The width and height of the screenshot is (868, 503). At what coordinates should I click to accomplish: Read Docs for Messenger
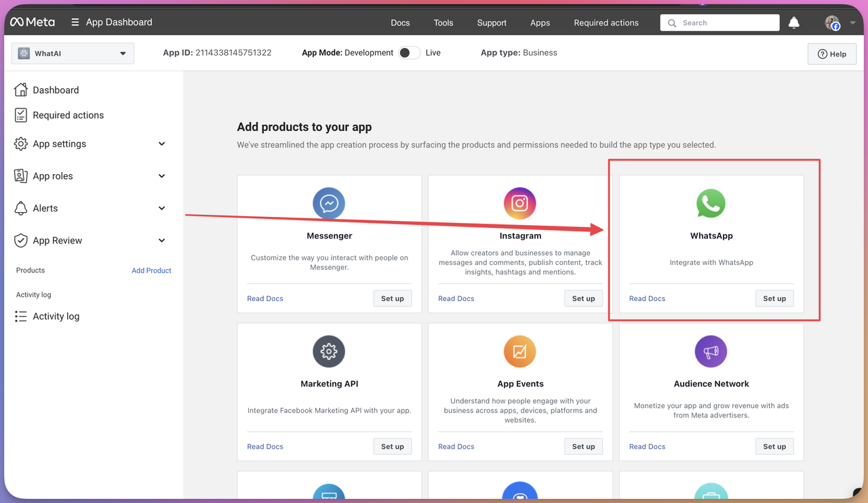click(x=265, y=298)
